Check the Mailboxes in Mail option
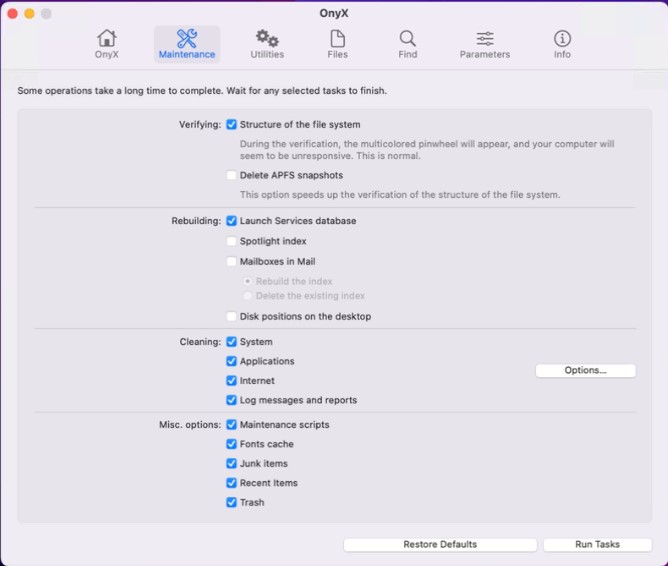668x566 pixels. [232, 262]
